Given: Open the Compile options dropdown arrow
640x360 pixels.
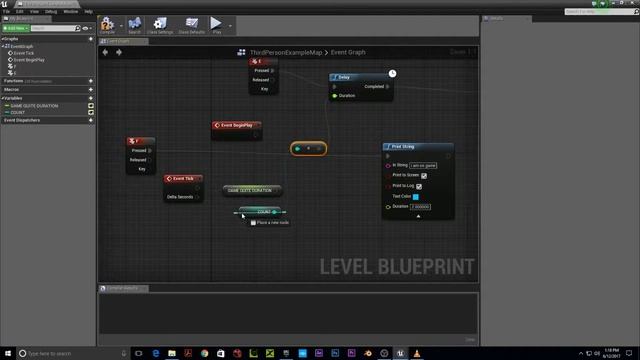Looking at the screenshot, I should (x=121, y=26).
